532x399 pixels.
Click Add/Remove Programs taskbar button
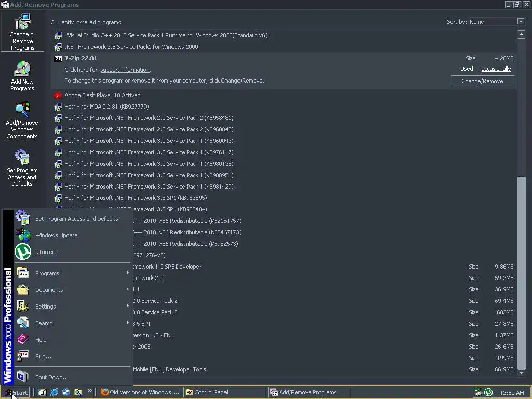pos(309,392)
